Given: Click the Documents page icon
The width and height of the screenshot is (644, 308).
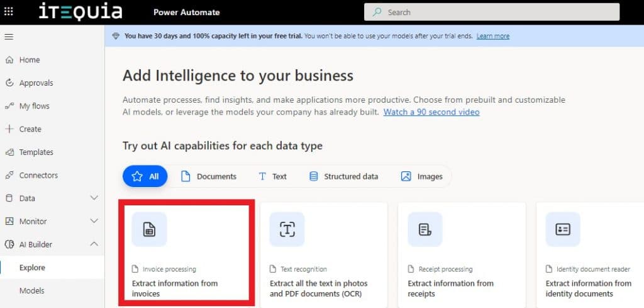Looking at the screenshot, I should [x=186, y=176].
